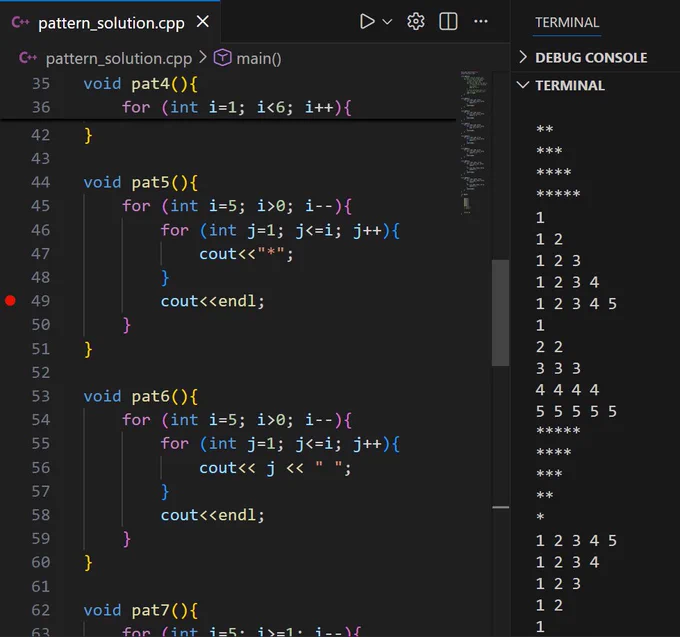Click inner for loop on line 55
The width and height of the screenshot is (680, 637).
pyautogui.click(x=280, y=444)
